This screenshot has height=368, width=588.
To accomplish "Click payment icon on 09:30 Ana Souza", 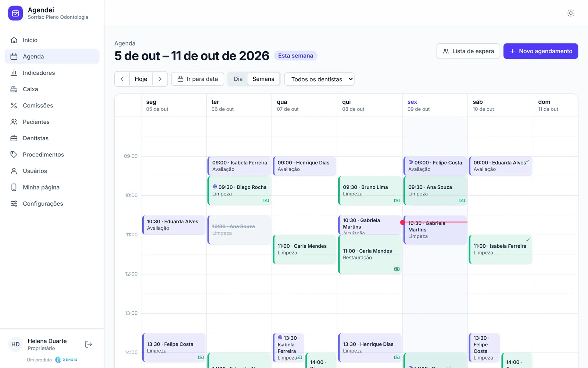I will 462,201.
